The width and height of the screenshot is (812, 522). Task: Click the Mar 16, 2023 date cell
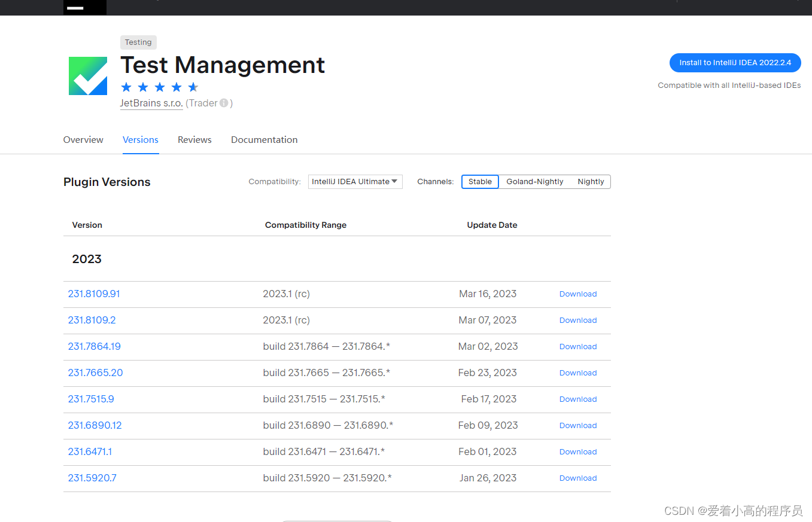488,294
